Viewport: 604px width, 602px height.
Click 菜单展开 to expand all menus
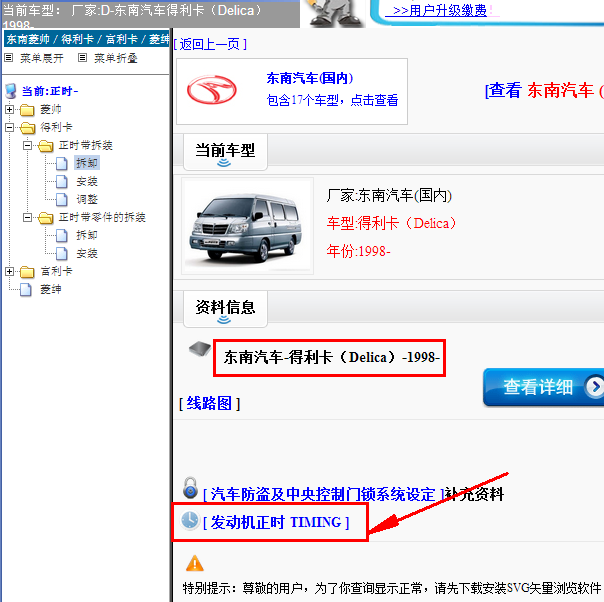pos(42,58)
